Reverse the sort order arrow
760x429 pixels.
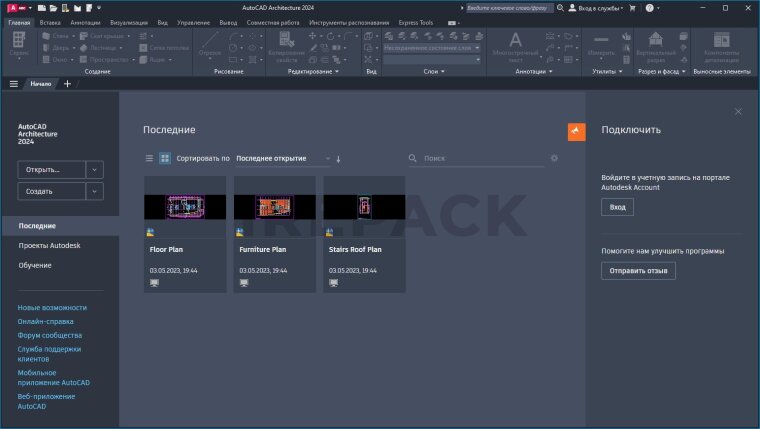pyautogui.click(x=338, y=158)
